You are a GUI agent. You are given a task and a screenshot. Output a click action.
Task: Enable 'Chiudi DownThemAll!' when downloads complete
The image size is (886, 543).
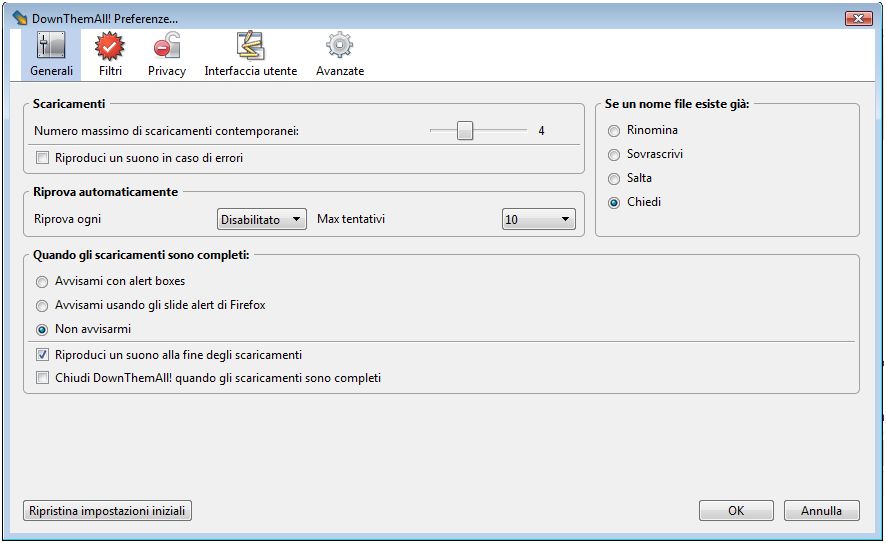(x=42, y=378)
